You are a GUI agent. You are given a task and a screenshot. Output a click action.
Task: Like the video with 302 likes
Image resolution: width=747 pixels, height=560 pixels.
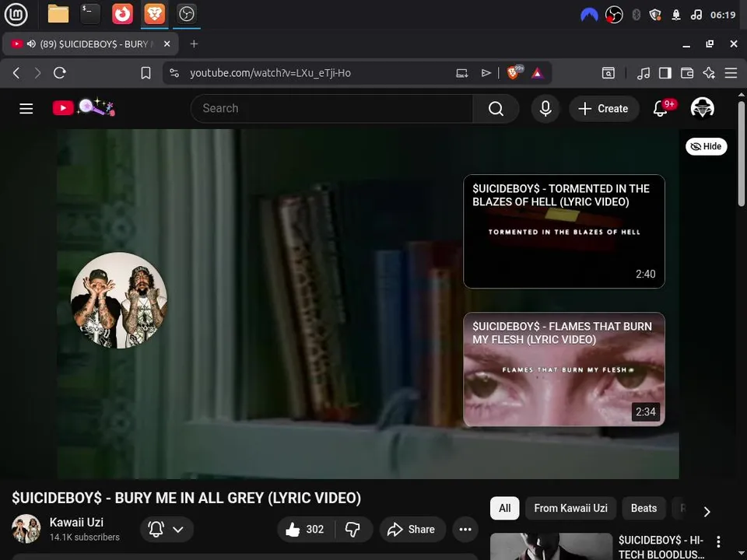306,529
